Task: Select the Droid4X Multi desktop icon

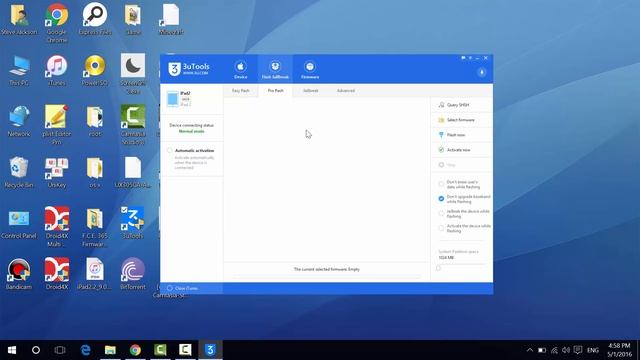Action: pos(57,227)
